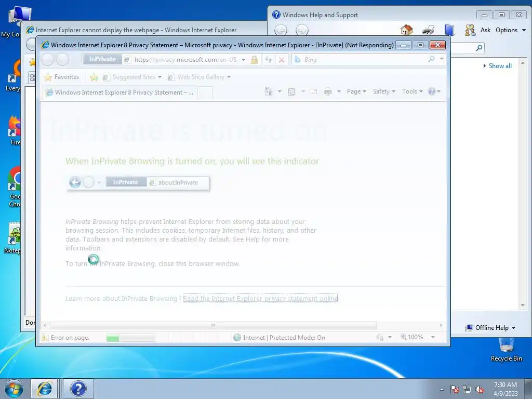Open the Tools menu
The height and width of the screenshot is (399, 532).
(412, 91)
